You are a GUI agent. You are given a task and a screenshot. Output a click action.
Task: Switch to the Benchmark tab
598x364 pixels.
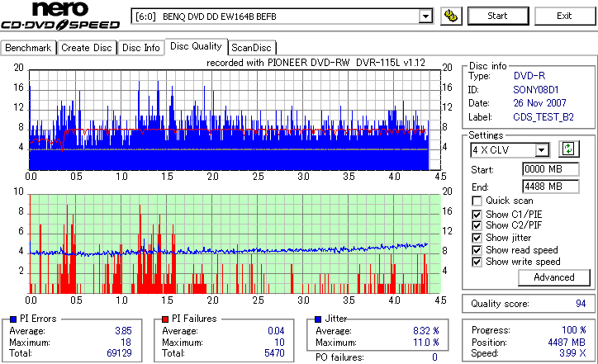28,48
